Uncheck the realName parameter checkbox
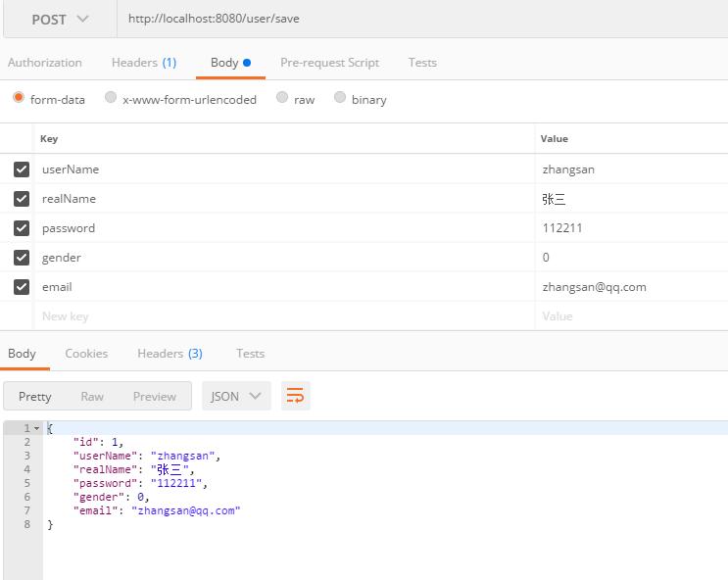The height and width of the screenshot is (580, 728). (x=22, y=199)
